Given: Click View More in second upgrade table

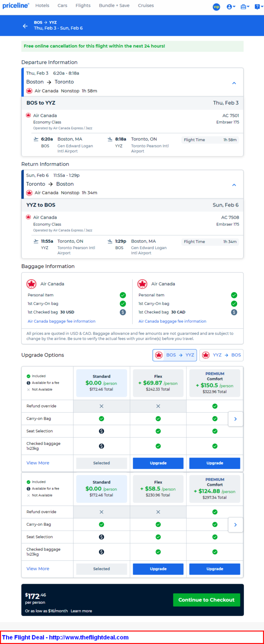Looking at the screenshot, I should [38, 569].
